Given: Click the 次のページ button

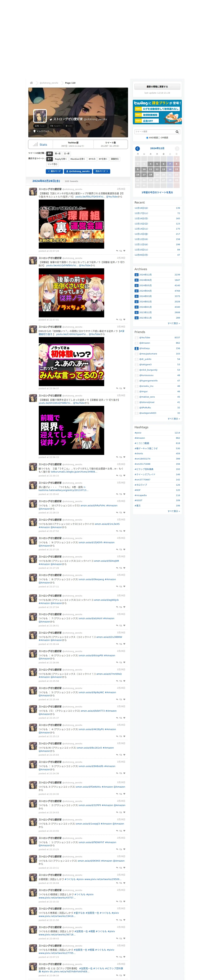Looking at the screenshot, I should (x=102, y=171).
